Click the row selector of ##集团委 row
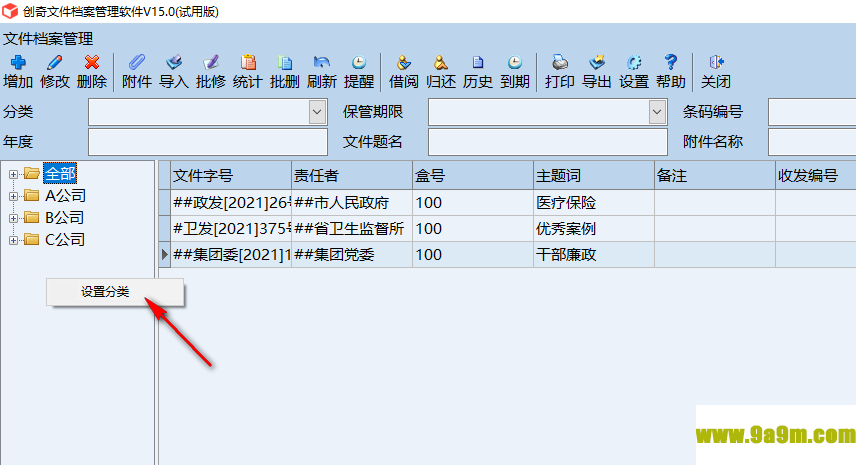This screenshot has width=856, height=465. [164, 254]
